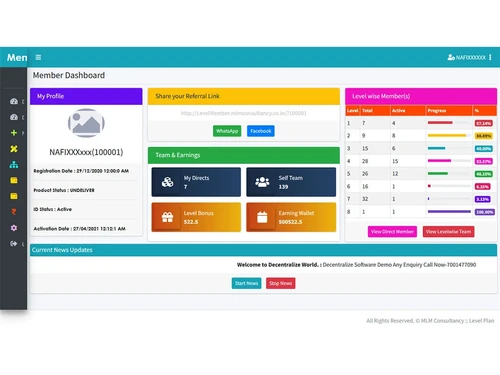Open the second gauge icon above the green plus
Screen dimensions: 500x375
14,117
